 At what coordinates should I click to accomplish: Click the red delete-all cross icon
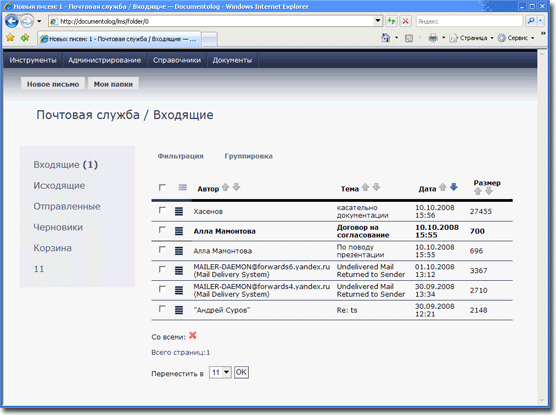point(193,335)
